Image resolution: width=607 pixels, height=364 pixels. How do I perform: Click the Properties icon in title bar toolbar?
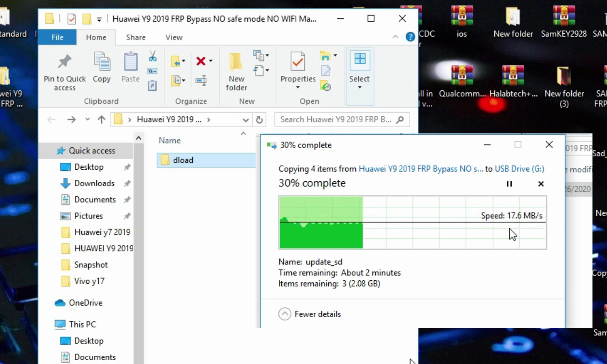click(x=72, y=19)
